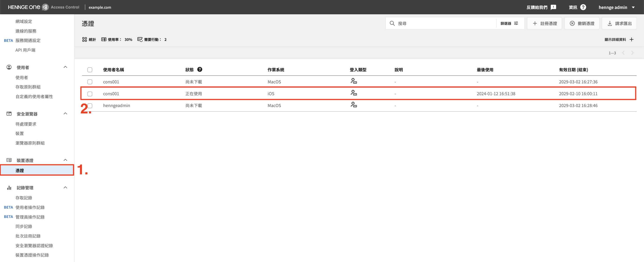Open 連線的服務 in the sidebar
Viewport: 644px width, 262px height.
[x=26, y=31]
